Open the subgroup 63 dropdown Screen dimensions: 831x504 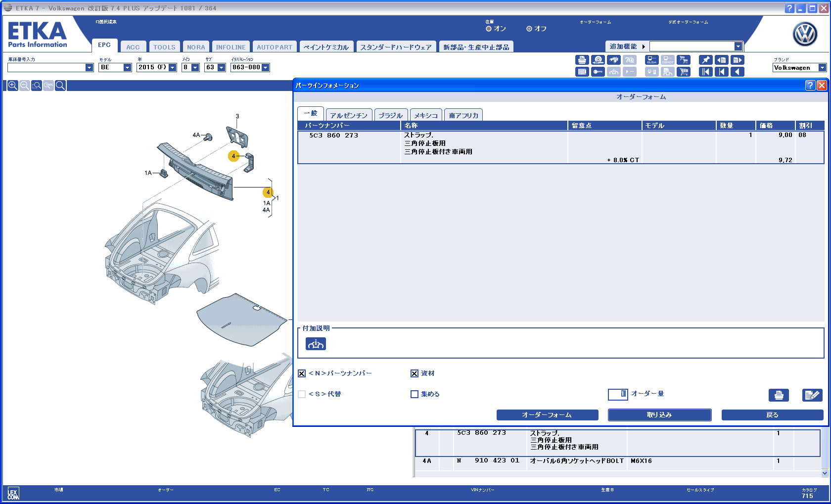222,68
